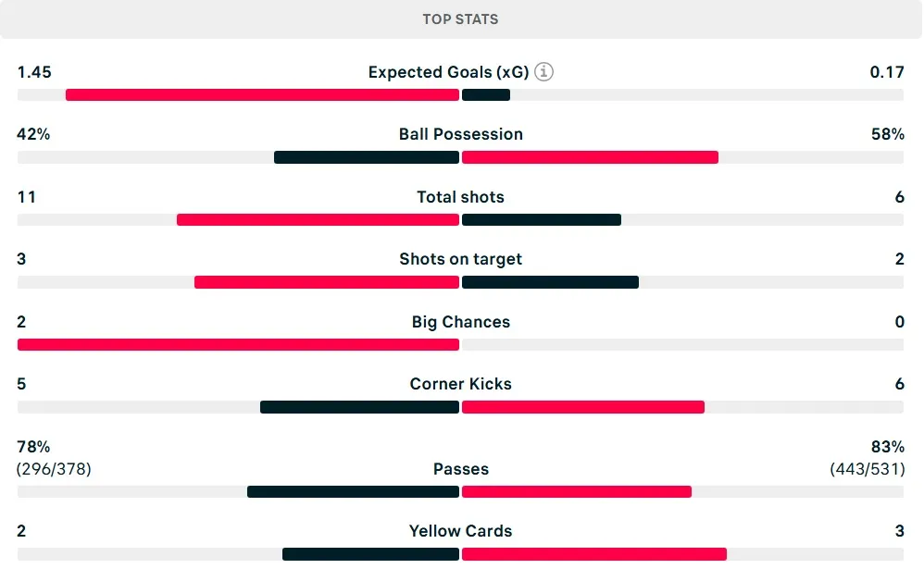Click the xG info icon
This screenshot has height=581, width=924.
pyautogui.click(x=543, y=72)
